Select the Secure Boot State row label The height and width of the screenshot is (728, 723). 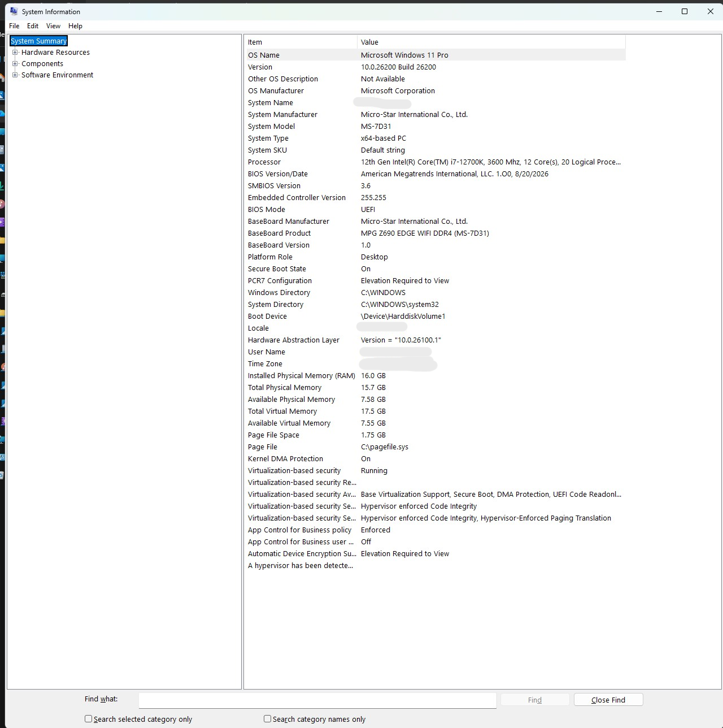(x=277, y=269)
